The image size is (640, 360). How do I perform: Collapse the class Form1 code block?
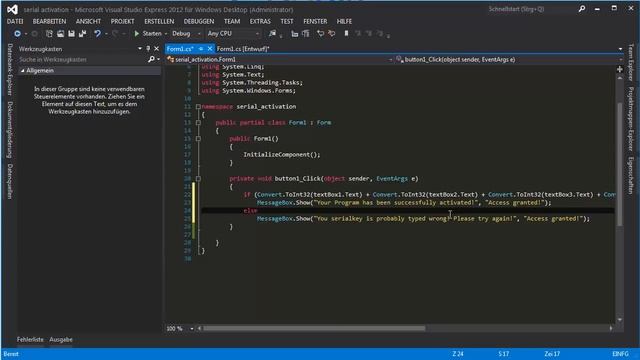[198, 122]
